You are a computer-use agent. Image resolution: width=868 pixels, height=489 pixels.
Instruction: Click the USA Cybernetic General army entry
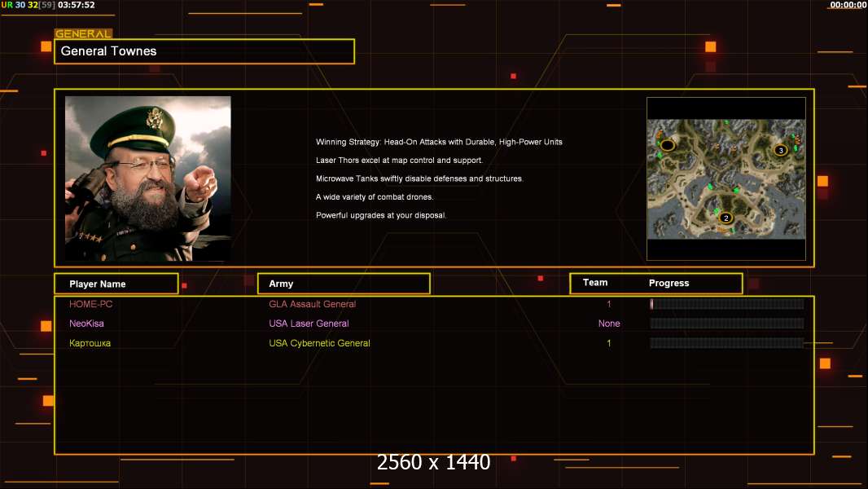point(319,343)
